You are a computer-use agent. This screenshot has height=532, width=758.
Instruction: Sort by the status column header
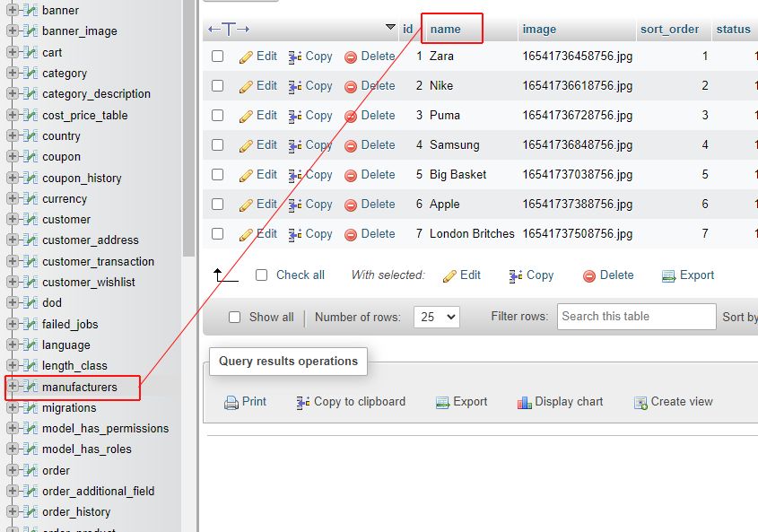(734, 29)
